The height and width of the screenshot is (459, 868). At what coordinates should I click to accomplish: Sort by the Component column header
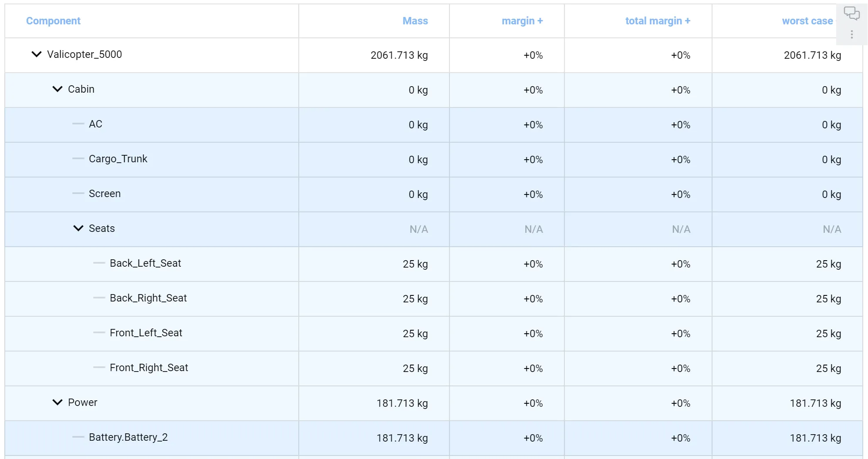coord(53,21)
